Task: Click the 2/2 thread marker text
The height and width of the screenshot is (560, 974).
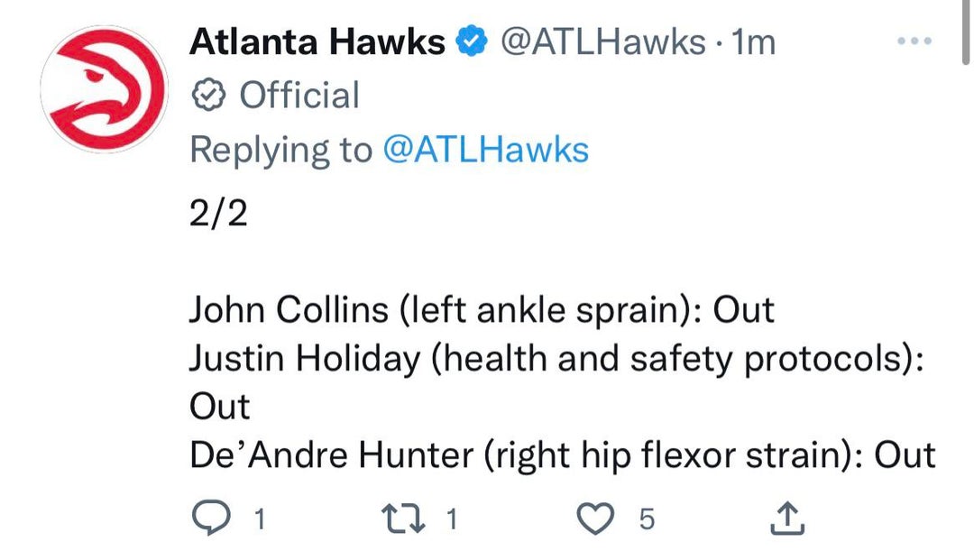Action: click(218, 215)
